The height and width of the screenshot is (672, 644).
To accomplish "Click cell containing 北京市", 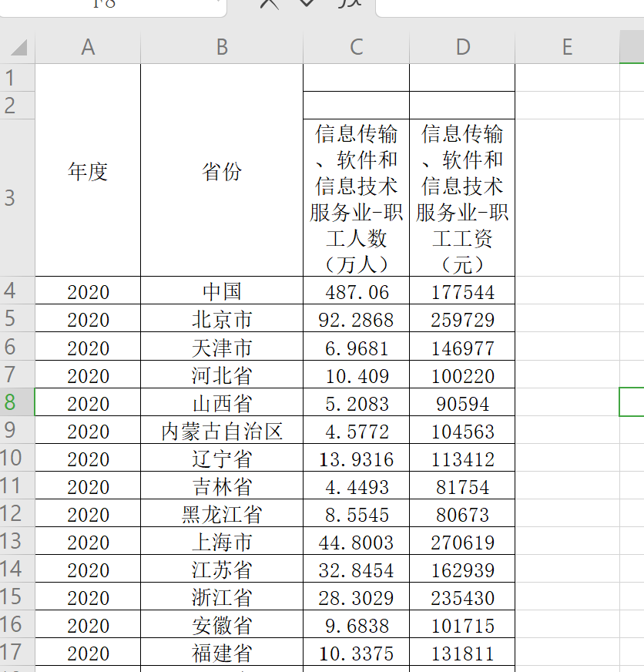I will [x=222, y=318].
